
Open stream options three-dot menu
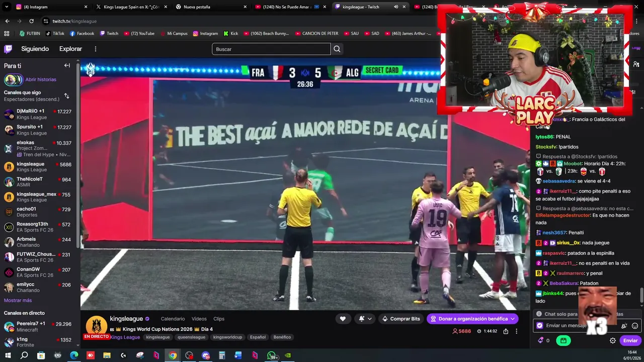point(516,331)
